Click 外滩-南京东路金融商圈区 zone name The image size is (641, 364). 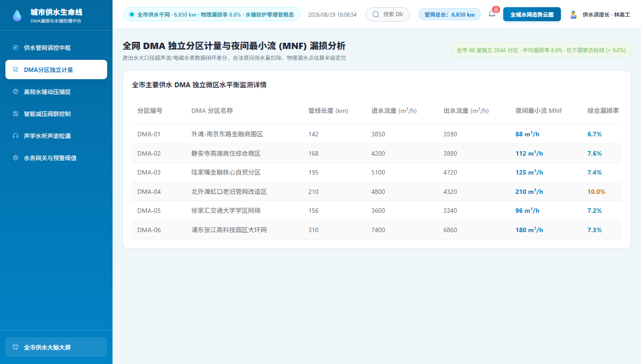pyautogui.click(x=227, y=134)
